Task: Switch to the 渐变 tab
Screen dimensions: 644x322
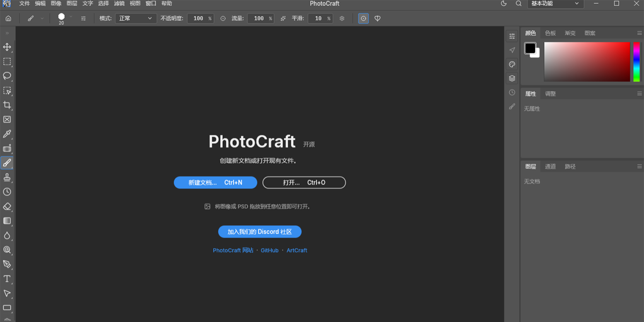Action: [x=570, y=33]
